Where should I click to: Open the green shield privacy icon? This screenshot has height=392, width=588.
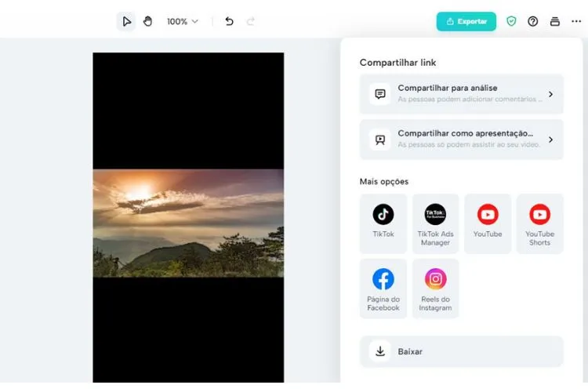[x=511, y=21]
